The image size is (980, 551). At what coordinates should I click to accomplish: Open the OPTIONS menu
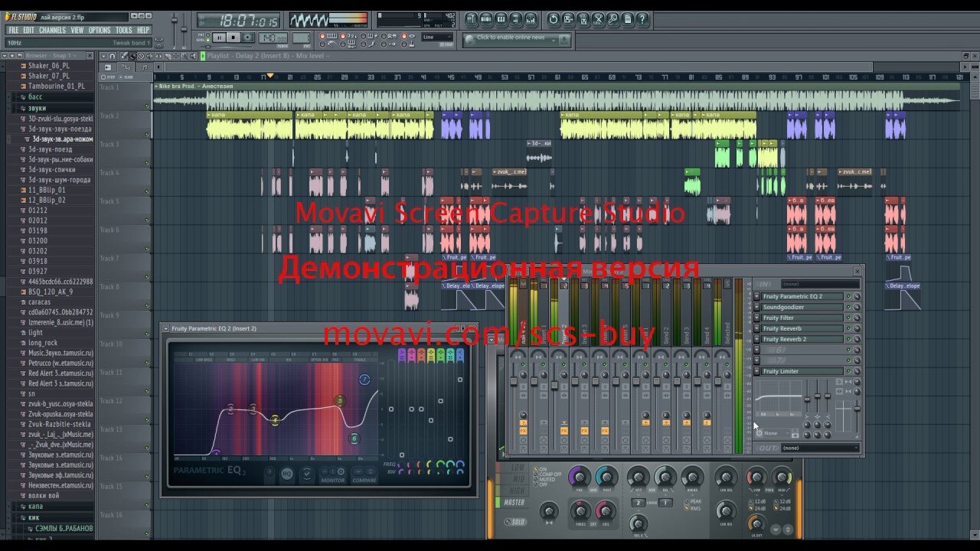[x=100, y=30]
